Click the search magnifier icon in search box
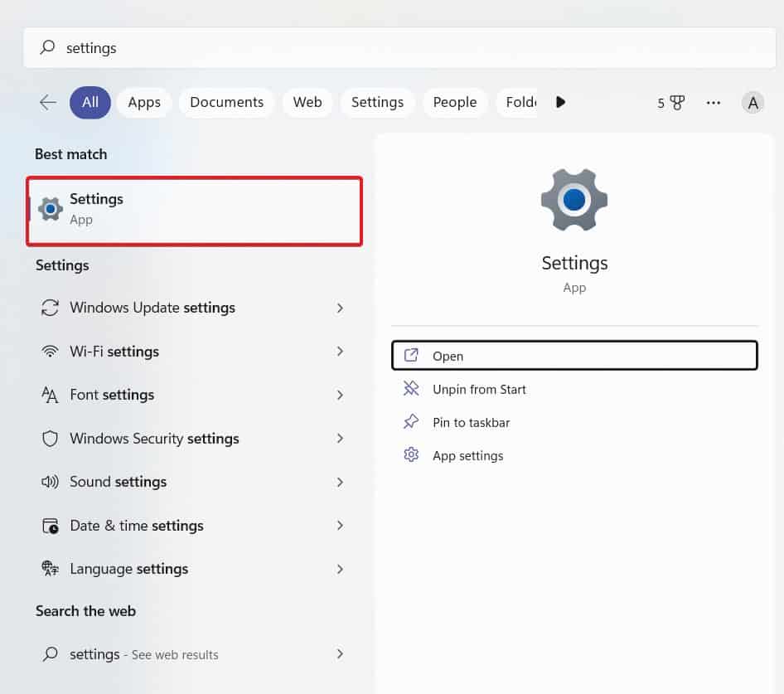This screenshot has height=694, width=784. pyautogui.click(x=47, y=47)
